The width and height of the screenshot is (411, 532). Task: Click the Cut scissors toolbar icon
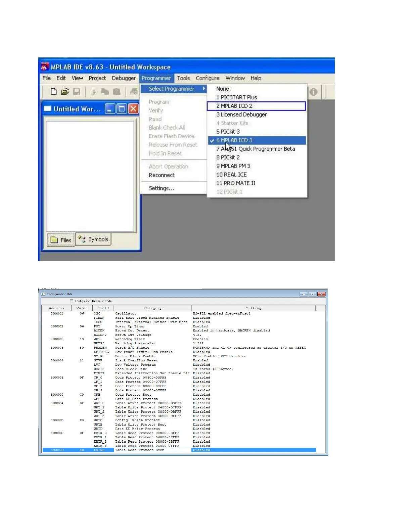click(x=94, y=91)
